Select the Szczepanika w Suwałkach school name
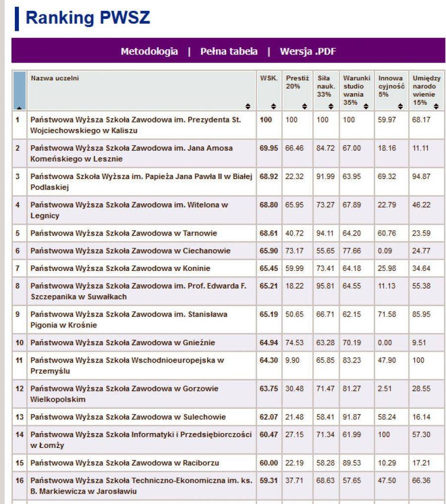The width and height of the screenshot is (446, 504). point(138,291)
